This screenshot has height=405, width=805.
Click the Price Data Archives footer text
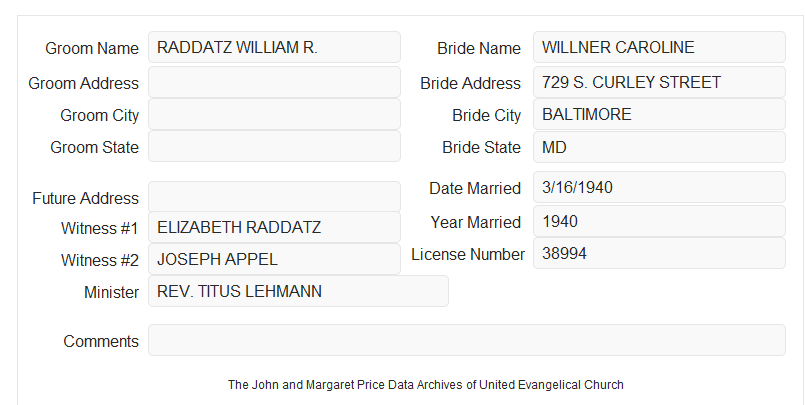click(426, 385)
